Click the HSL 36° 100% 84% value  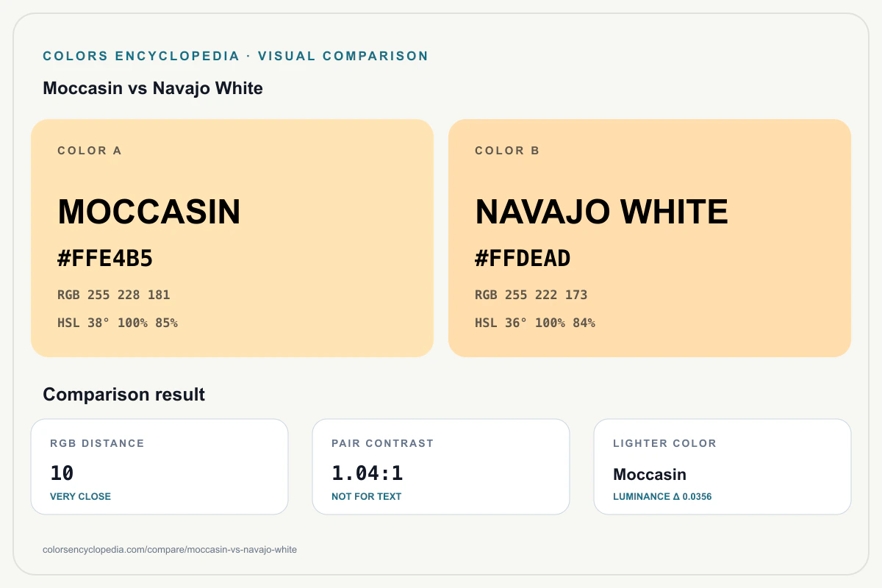click(535, 323)
